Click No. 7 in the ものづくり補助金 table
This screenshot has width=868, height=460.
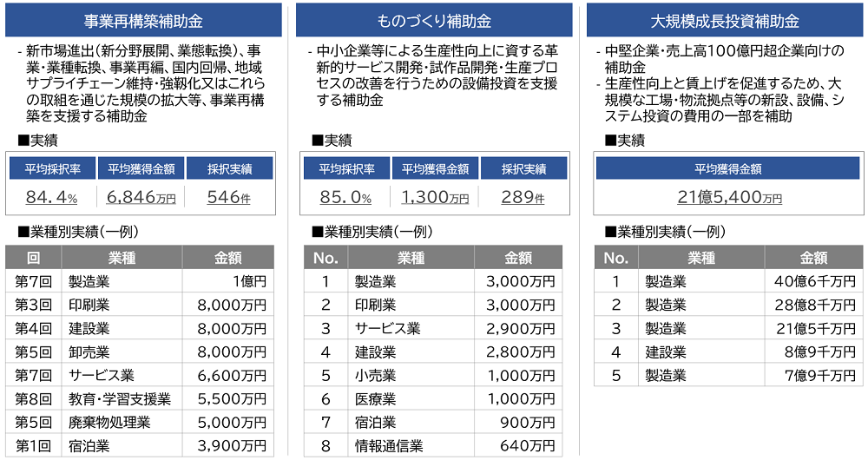tap(325, 423)
